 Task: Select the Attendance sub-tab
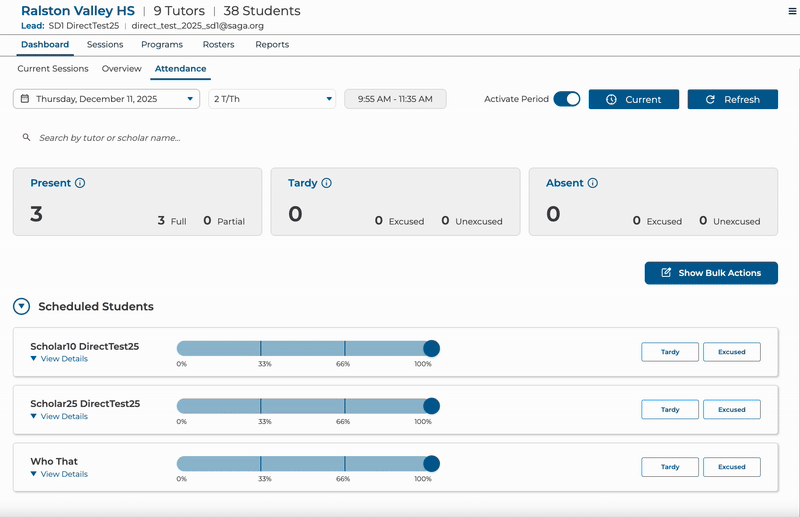coord(181,68)
